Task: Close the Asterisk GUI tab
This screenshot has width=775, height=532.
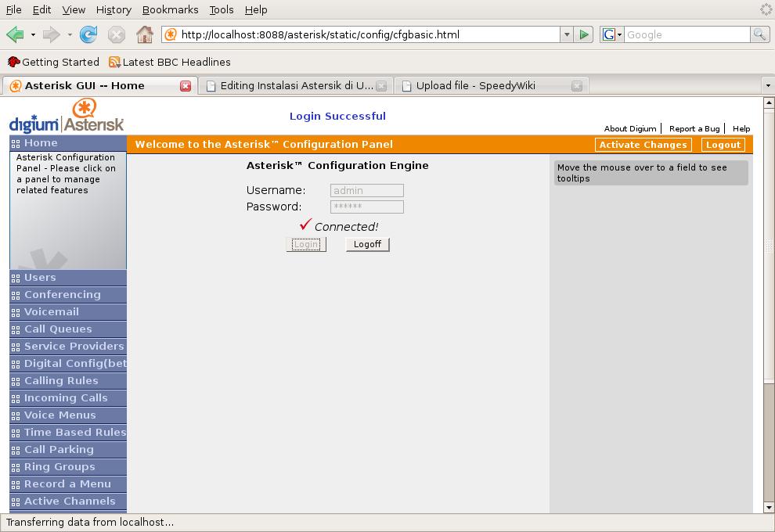Action: [x=186, y=86]
